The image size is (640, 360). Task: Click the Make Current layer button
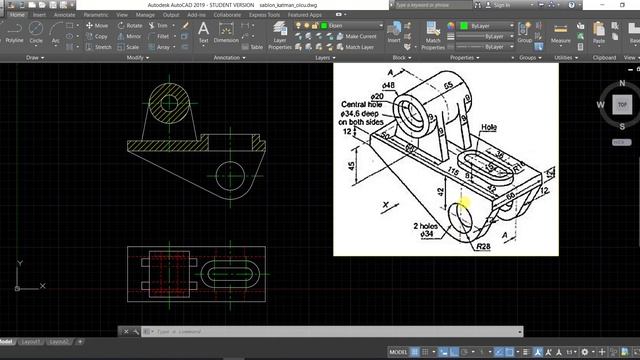[356, 36]
